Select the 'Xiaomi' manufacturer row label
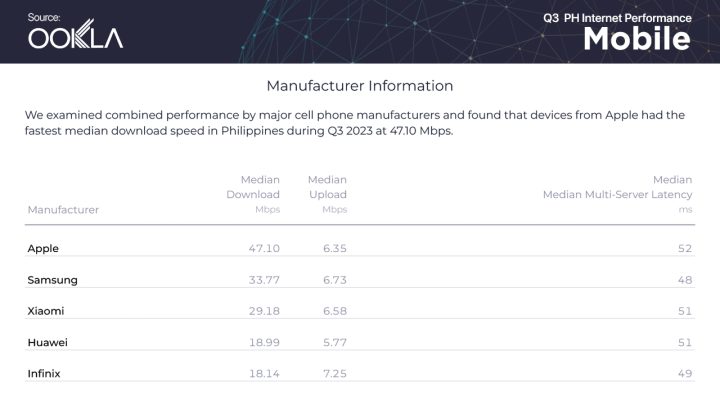 46,311
